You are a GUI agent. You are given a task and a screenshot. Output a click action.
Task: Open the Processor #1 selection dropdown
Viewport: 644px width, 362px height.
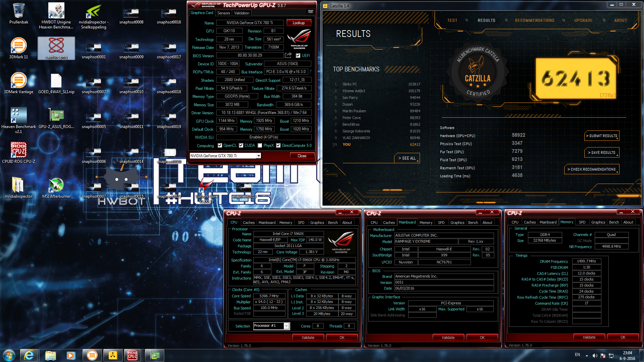(286, 326)
